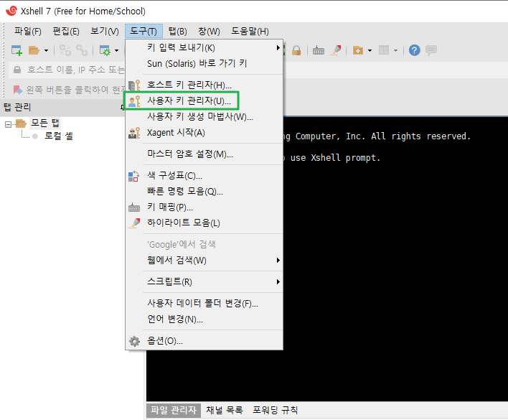Open dropdown arrow next to properties icon

pyautogui.click(x=117, y=50)
